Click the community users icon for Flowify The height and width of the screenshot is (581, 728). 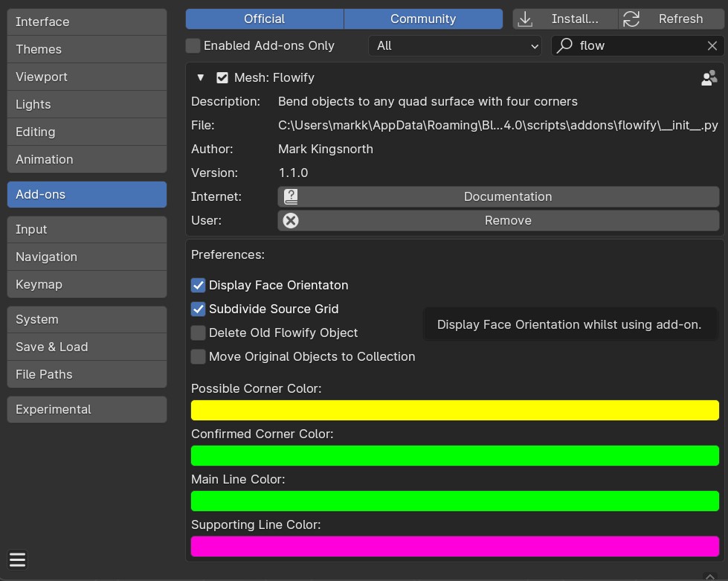click(x=709, y=77)
